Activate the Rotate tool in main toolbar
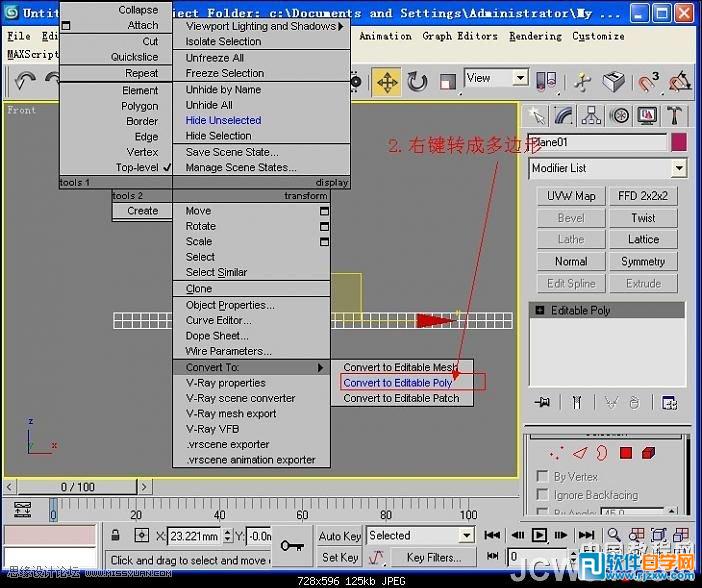The image size is (702, 588). (417, 81)
